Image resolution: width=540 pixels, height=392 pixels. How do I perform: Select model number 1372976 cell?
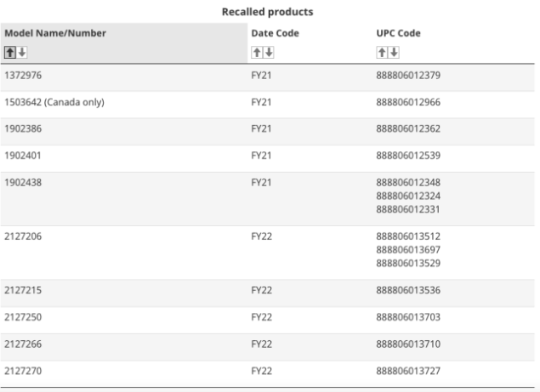click(23, 75)
